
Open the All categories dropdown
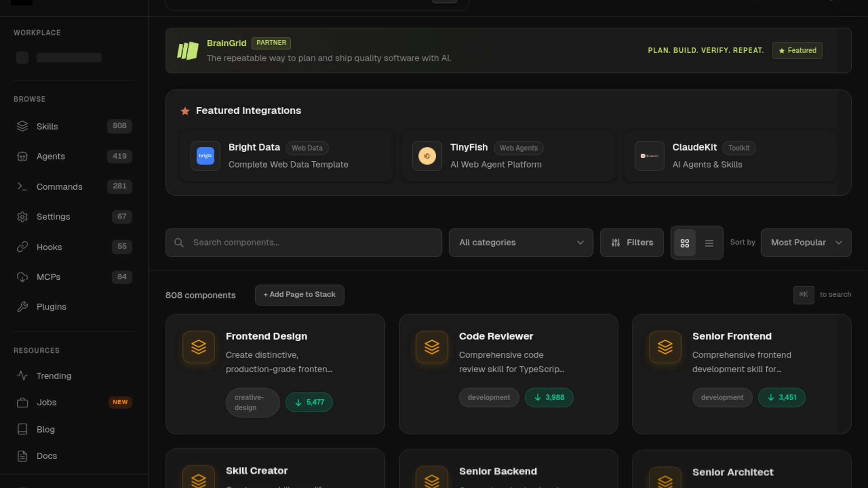[x=520, y=243]
